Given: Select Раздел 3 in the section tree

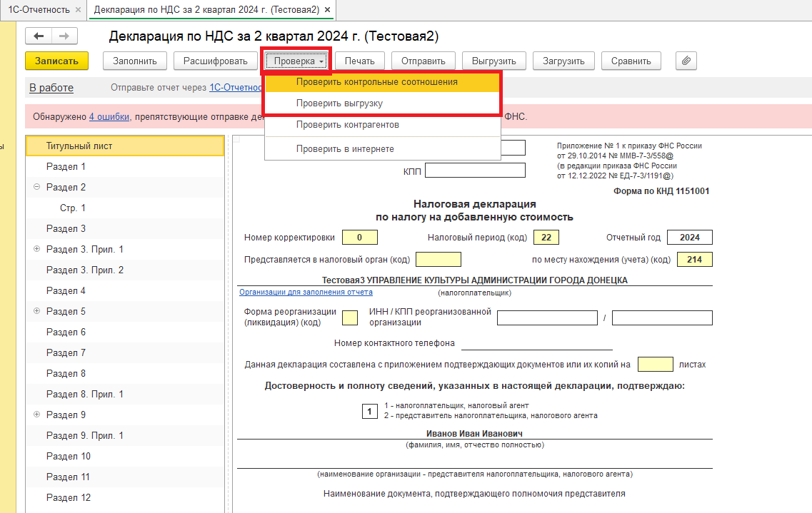Looking at the screenshot, I should [x=125, y=228].
